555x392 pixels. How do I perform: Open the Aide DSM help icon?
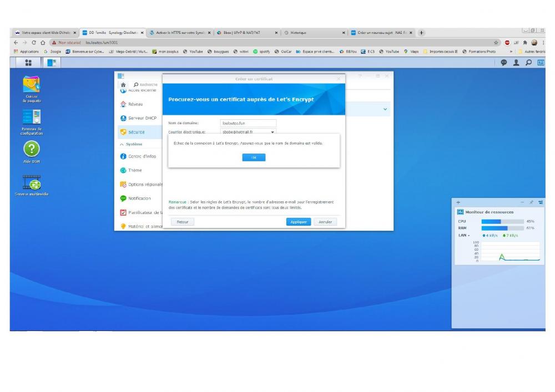(x=32, y=152)
